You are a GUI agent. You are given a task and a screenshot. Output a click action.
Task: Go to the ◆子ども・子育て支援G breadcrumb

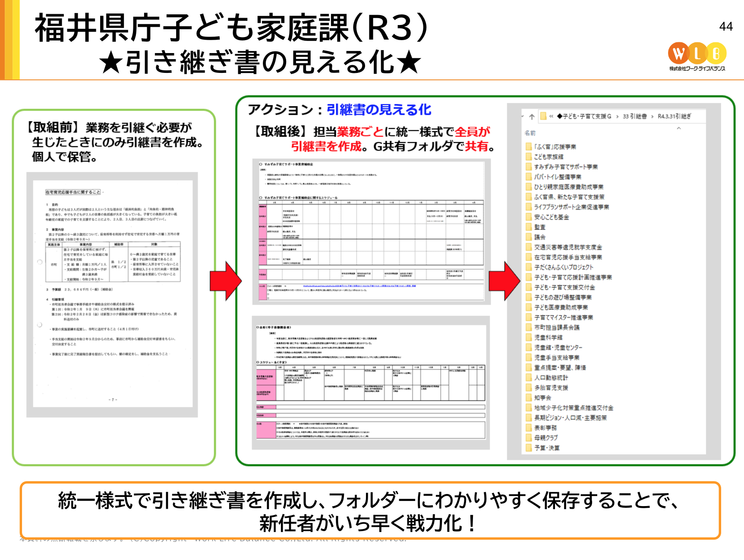584,116
